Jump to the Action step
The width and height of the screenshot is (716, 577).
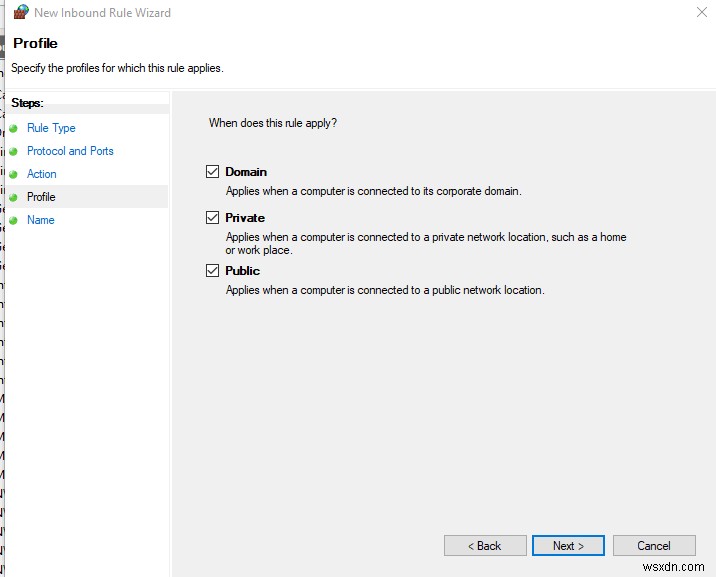coord(42,174)
